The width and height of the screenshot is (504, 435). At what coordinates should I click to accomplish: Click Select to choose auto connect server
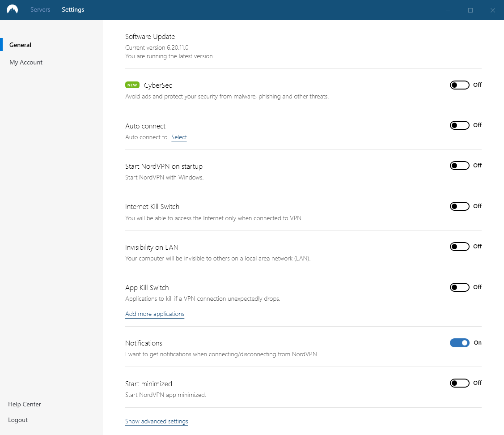click(179, 137)
